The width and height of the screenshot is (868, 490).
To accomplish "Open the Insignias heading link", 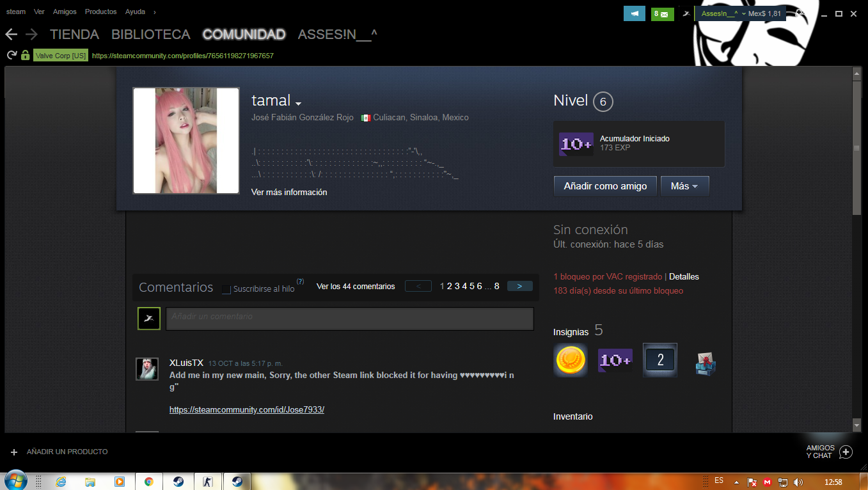I will pos(571,332).
